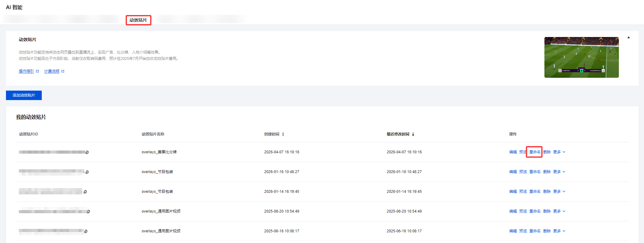Viewport: 644px width, 243px height.
Task: Click 创建时间 cell 2026-04-07 16:10:16
Action: tap(282, 152)
